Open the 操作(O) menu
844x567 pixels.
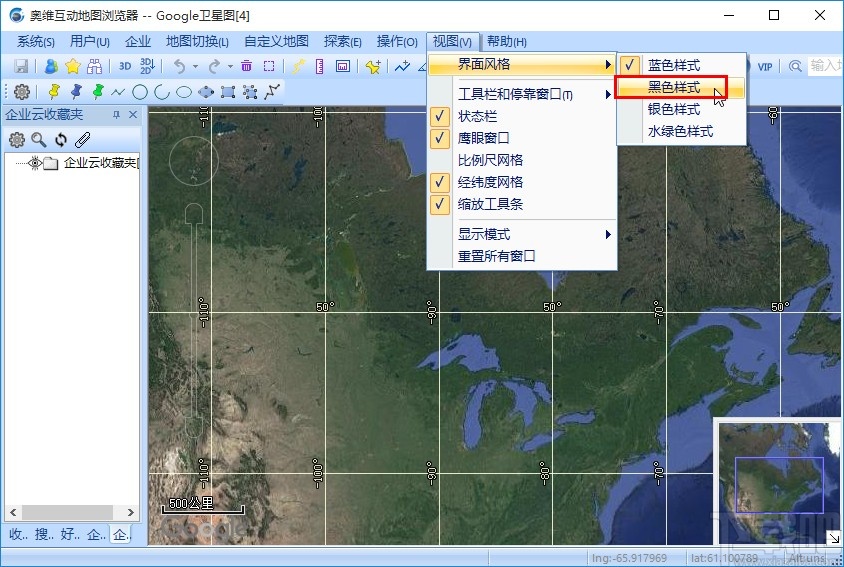397,41
